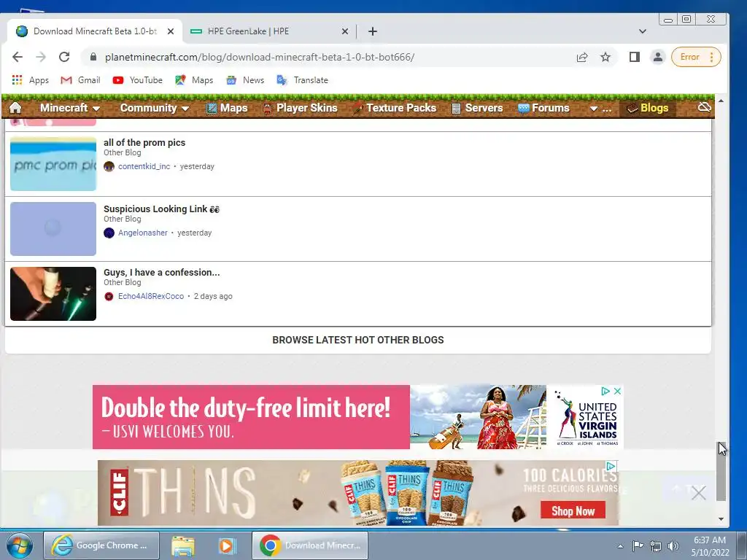Open the tab search chevron
The height and width of the screenshot is (560, 747).
point(642,31)
